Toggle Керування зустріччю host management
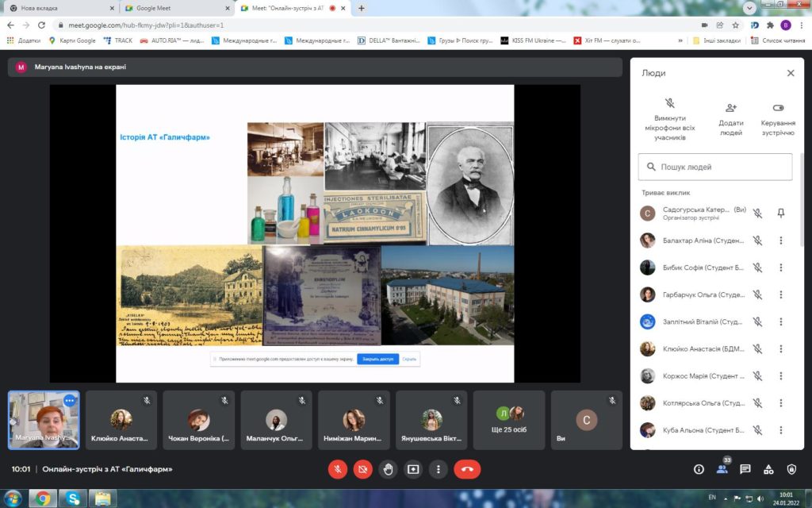Screen dimensions: 812x508 pos(778,120)
